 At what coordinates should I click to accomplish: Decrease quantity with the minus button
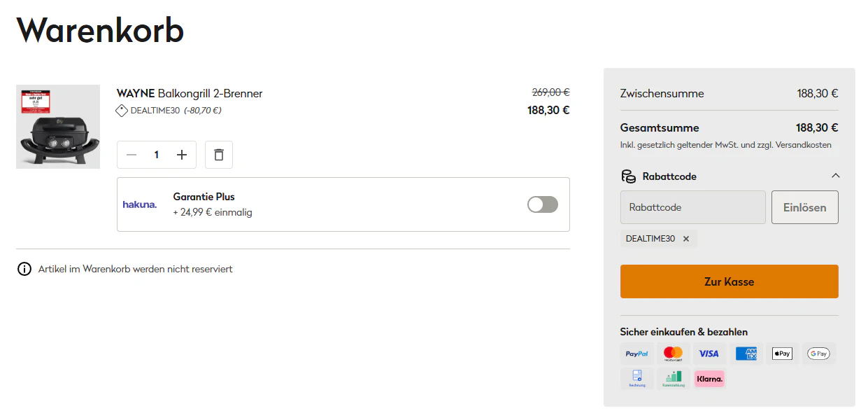(x=131, y=155)
